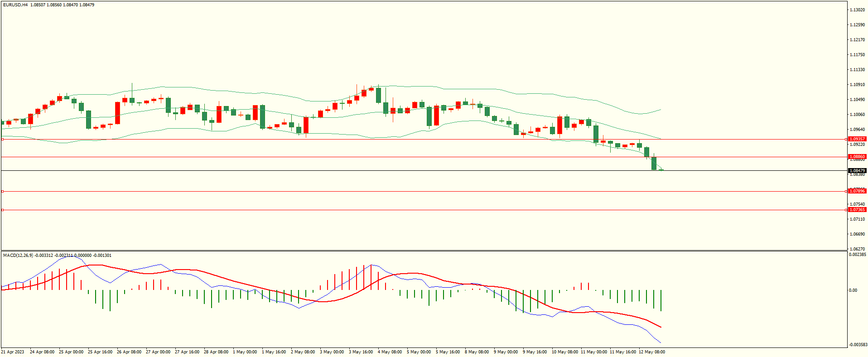The width and height of the screenshot is (868, 357).
Task: Grab the right handle of the 1.07896 line
Action: [x=846, y=191]
